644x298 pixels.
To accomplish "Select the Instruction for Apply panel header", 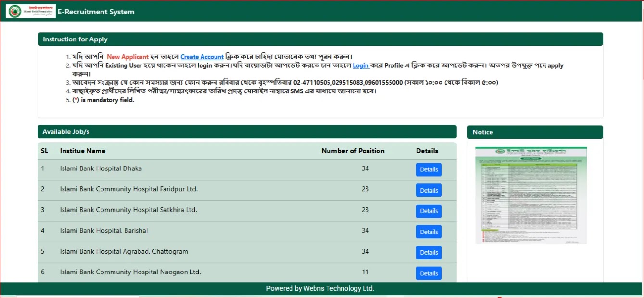I will click(x=320, y=39).
